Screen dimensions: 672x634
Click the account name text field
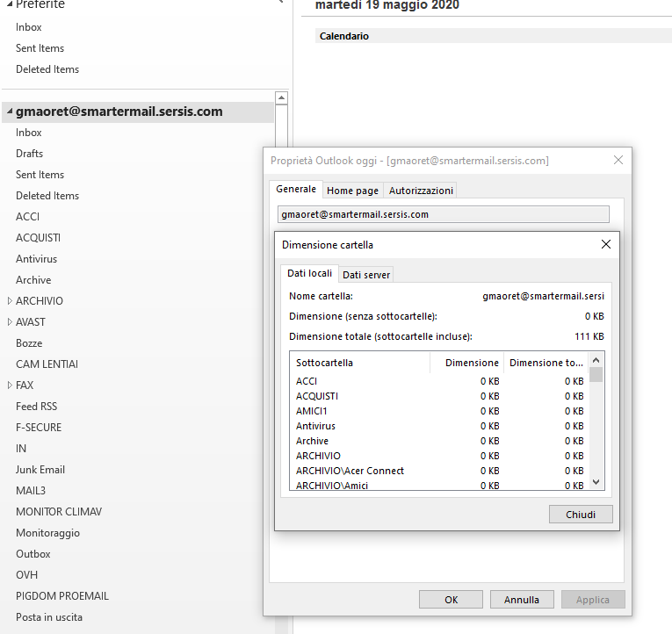point(443,214)
